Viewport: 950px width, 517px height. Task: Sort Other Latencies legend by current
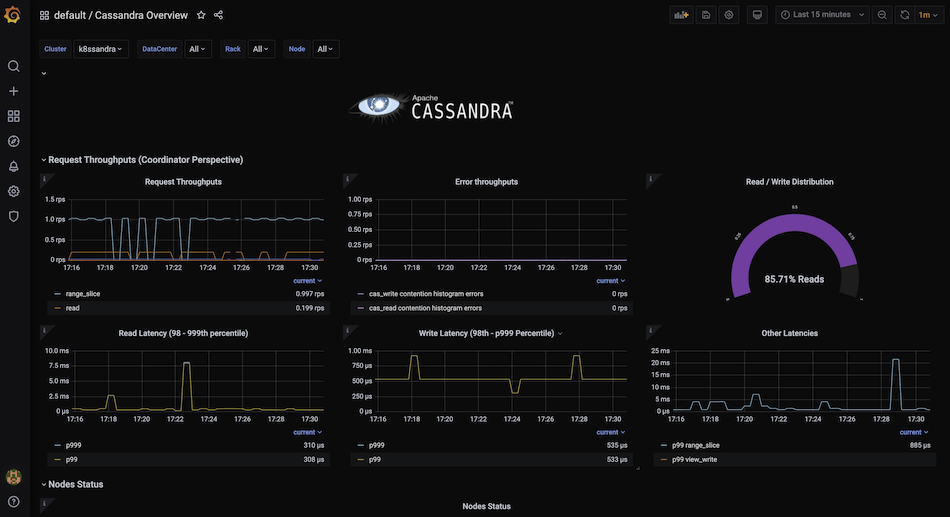914,433
